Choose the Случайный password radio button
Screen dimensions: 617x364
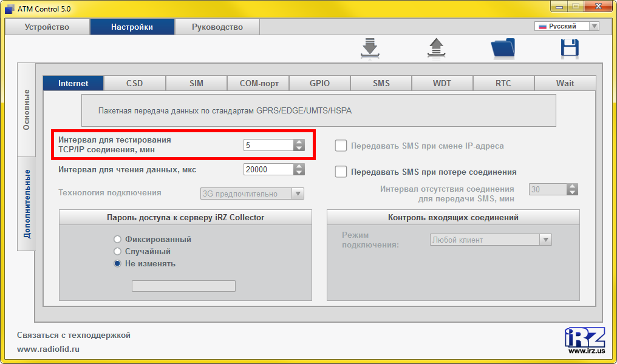[x=118, y=251]
